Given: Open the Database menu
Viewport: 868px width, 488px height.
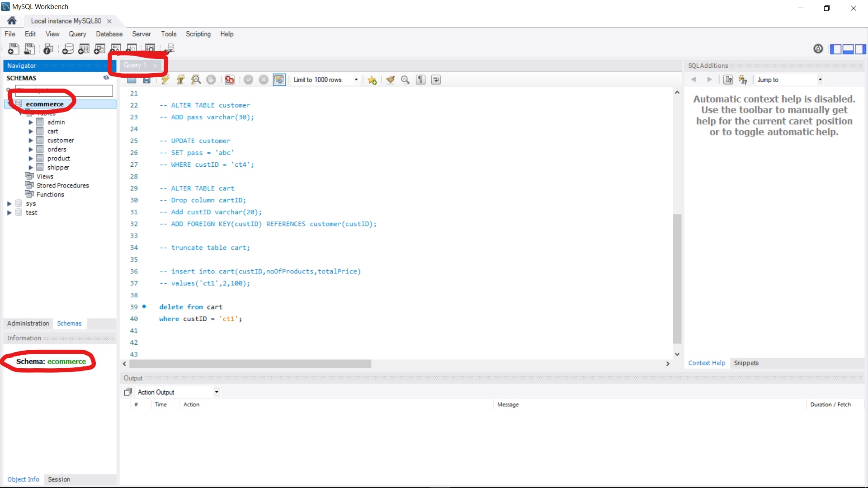Looking at the screenshot, I should 109,34.
